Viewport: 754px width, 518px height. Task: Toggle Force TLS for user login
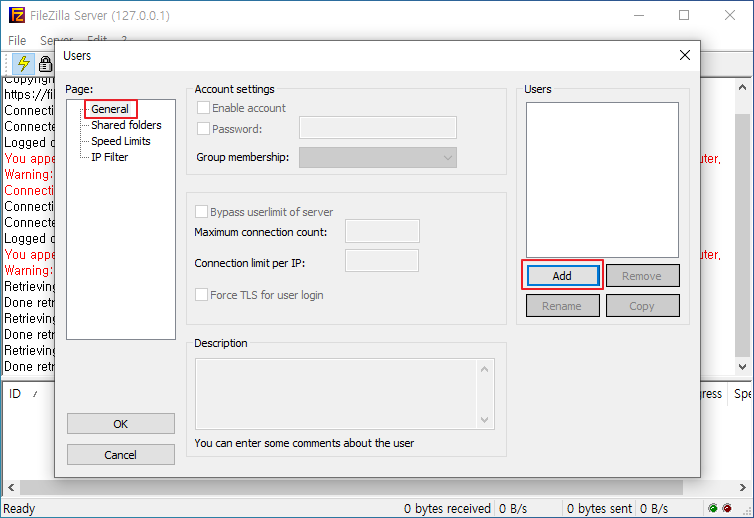pyautogui.click(x=201, y=294)
